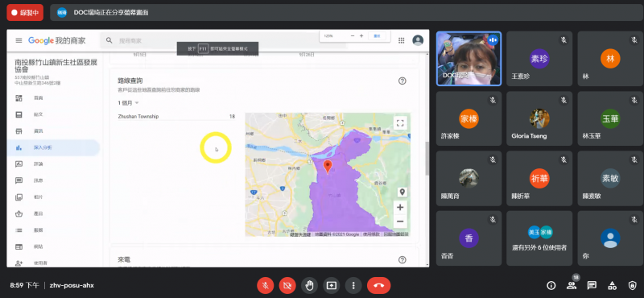Open meeting details info panel
The width and height of the screenshot is (644, 298).
551,285
